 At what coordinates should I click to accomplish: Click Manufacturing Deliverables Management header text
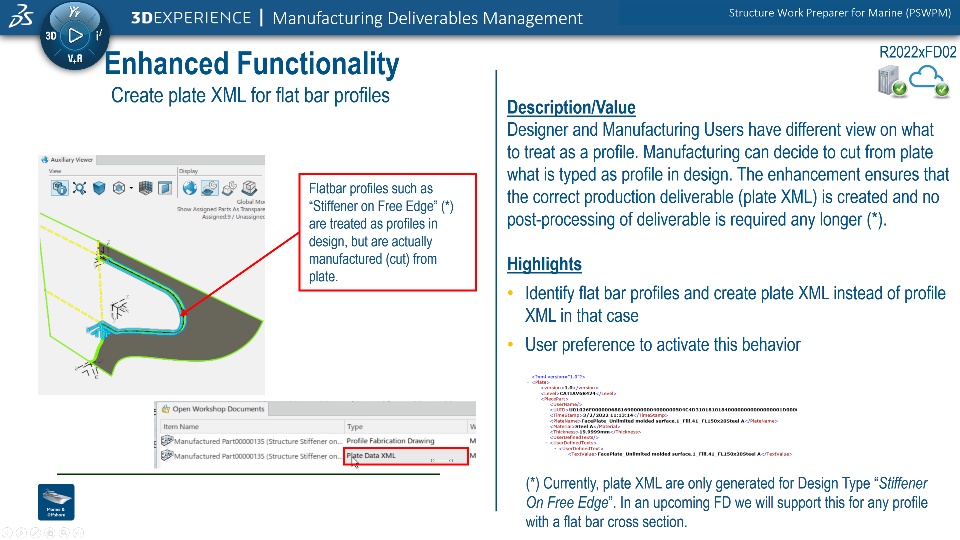click(427, 18)
